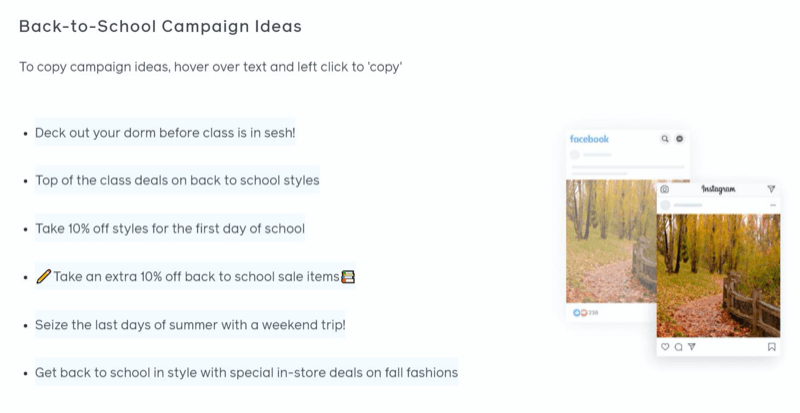This screenshot has height=413, width=800.
Task: Copy the 'Deck out your dorm' text
Action: pos(165,133)
